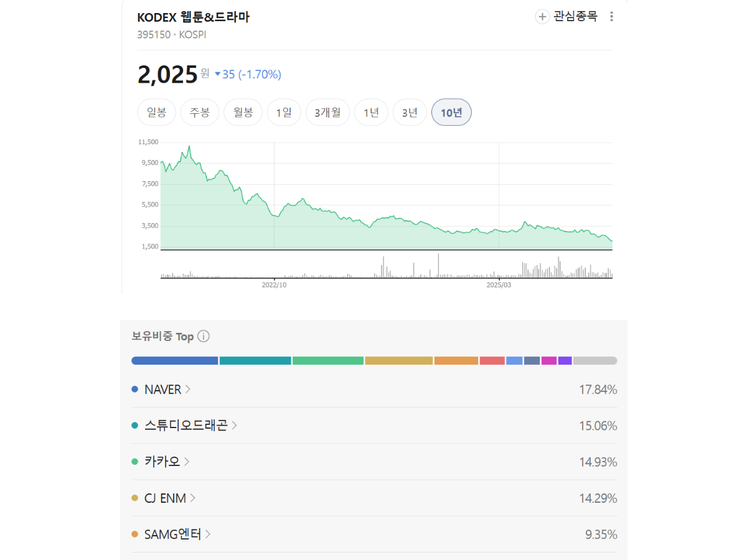
Task: Show info icon next to 보유비중 Top
Action: pyautogui.click(x=204, y=336)
